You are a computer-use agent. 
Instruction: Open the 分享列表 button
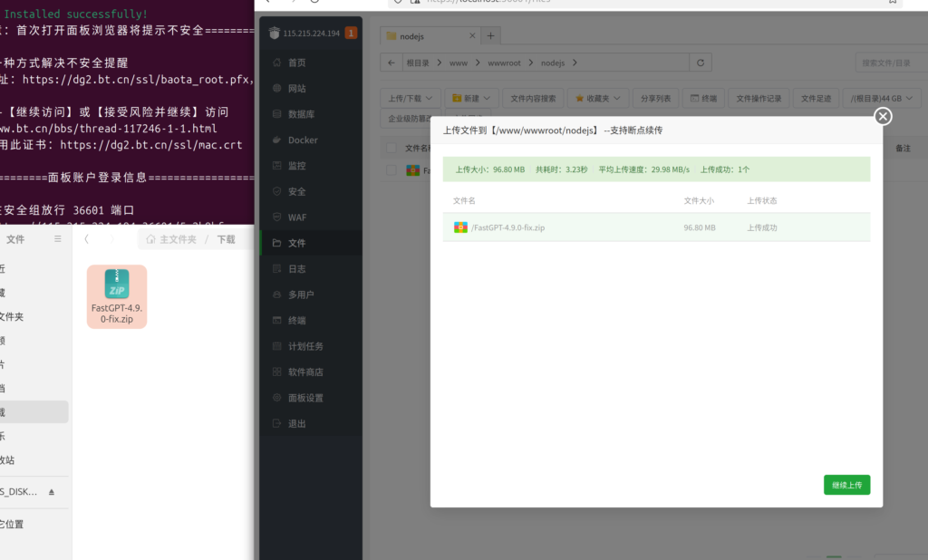click(x=656, y=98)
